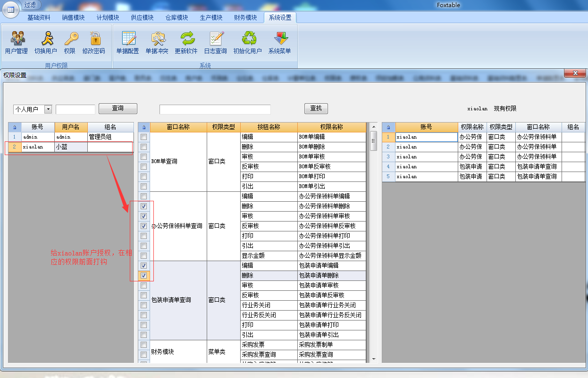Select the admin account row
This screenshot has height=378, width=588.
[x=71, y=137]
